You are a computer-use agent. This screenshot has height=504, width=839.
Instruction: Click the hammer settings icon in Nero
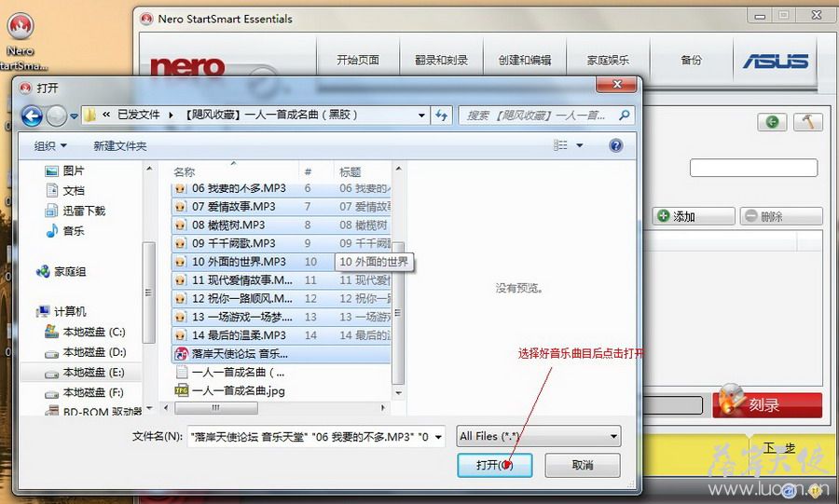(808, 122)
